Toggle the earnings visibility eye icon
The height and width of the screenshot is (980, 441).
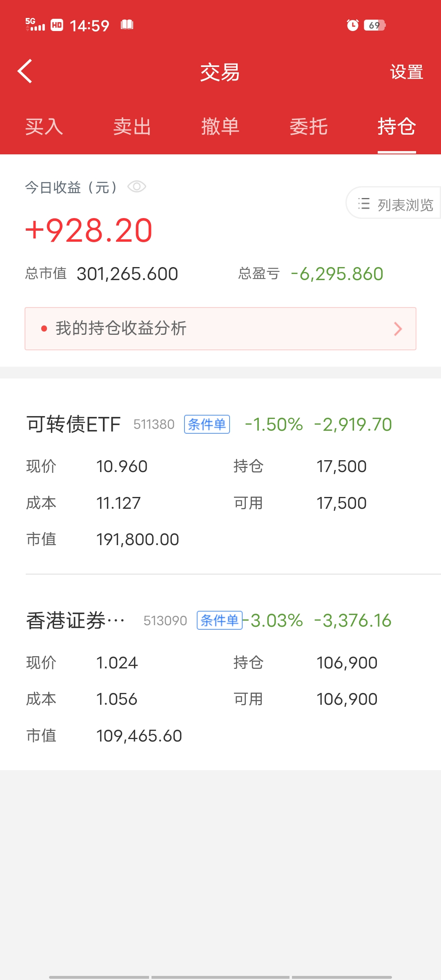[136, 187]
